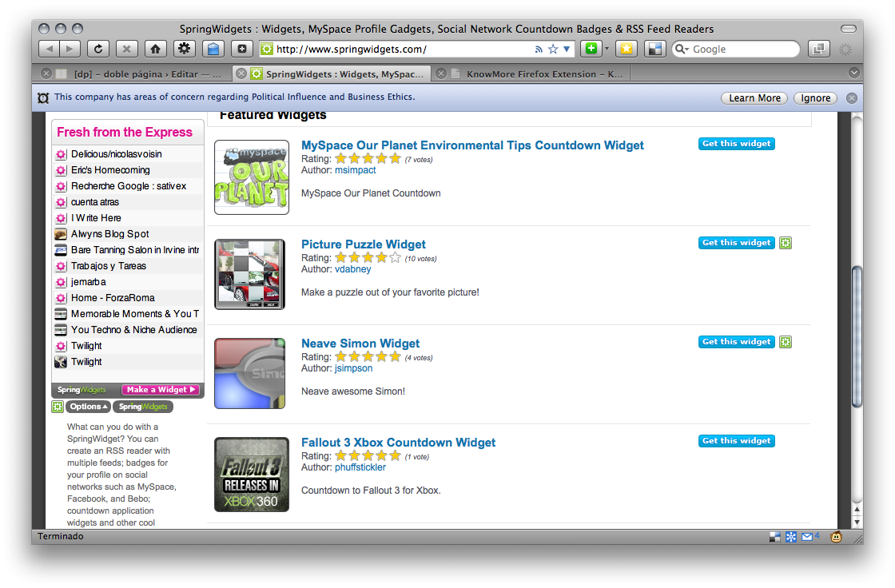Click the browser reload button
The image size is (895, 588).
97,49
